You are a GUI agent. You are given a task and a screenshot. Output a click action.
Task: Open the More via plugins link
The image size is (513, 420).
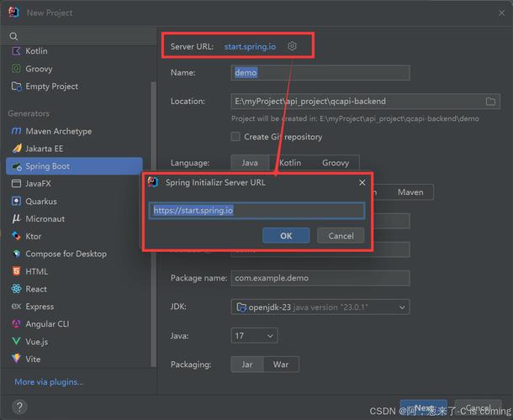[x=49, y=382]
